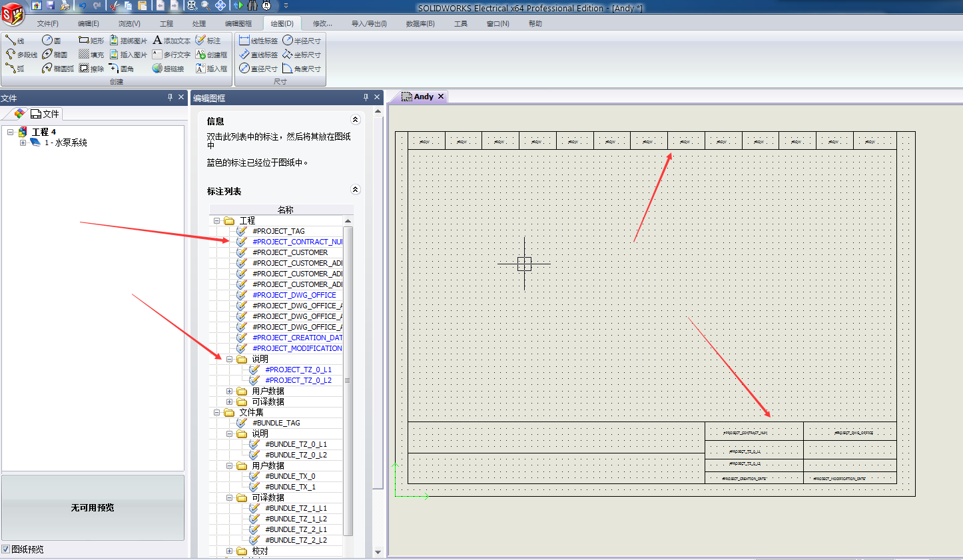Click the scissors cut icon
This screenshot has width=963, height=560.
(x=113, y=5)
